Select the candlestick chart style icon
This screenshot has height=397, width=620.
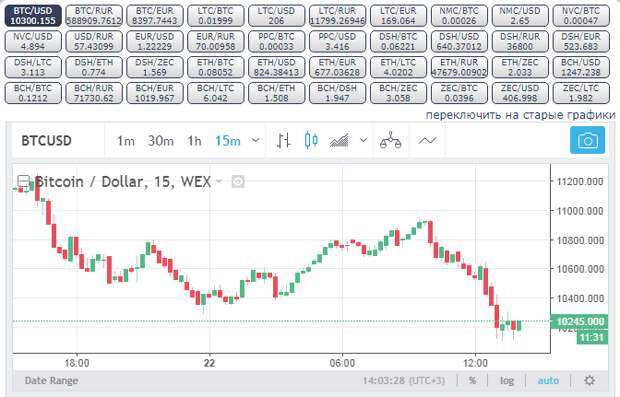pyautogui.click(x=311, y=140)
